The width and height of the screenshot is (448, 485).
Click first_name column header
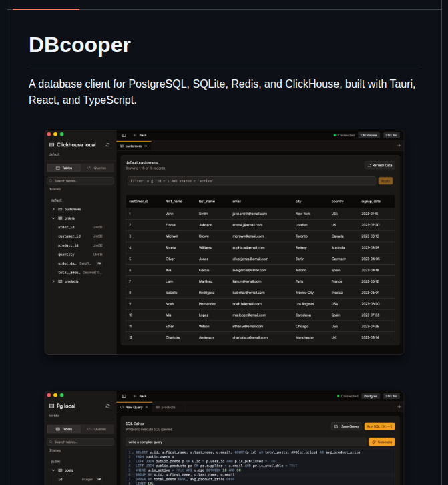click(x=174, y=202)
